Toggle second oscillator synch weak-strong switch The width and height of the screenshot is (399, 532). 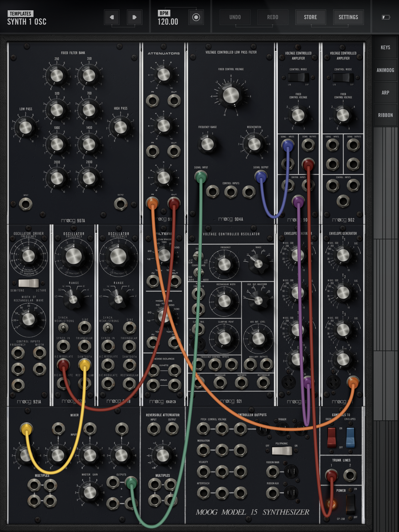[108, 327]
